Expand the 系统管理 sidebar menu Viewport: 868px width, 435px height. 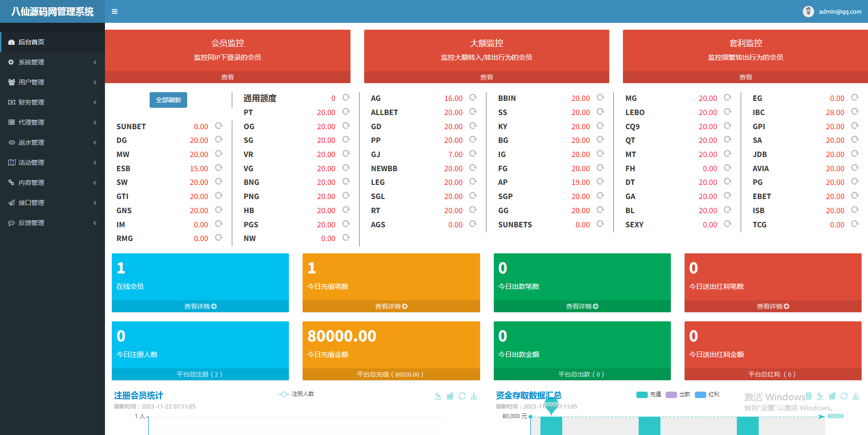click(52, 62)
